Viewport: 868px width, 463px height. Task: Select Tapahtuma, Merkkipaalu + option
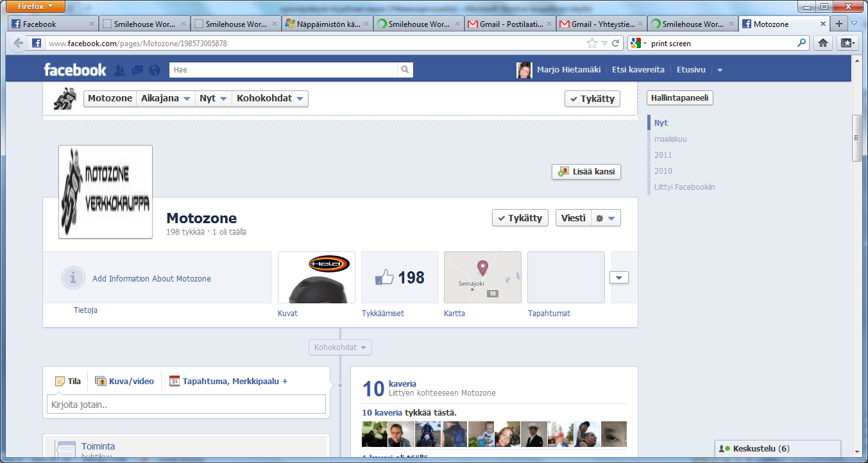point(228,382)
